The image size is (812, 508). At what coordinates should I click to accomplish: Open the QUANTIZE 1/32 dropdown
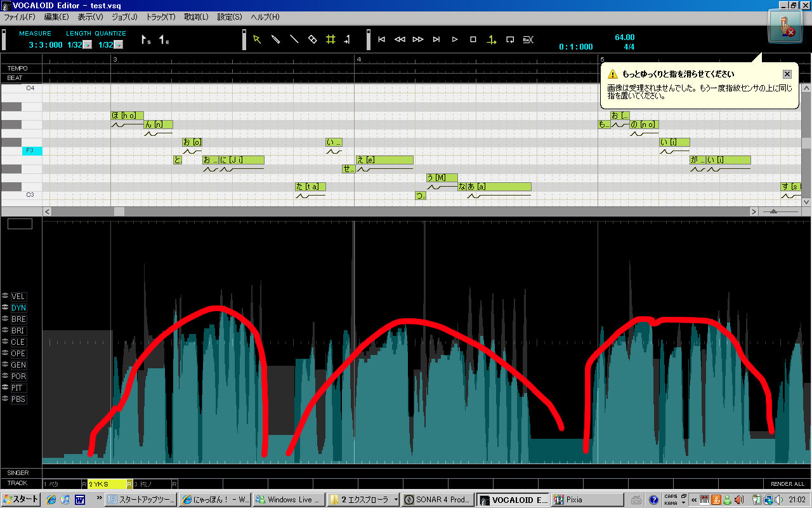tap(119, 45)
